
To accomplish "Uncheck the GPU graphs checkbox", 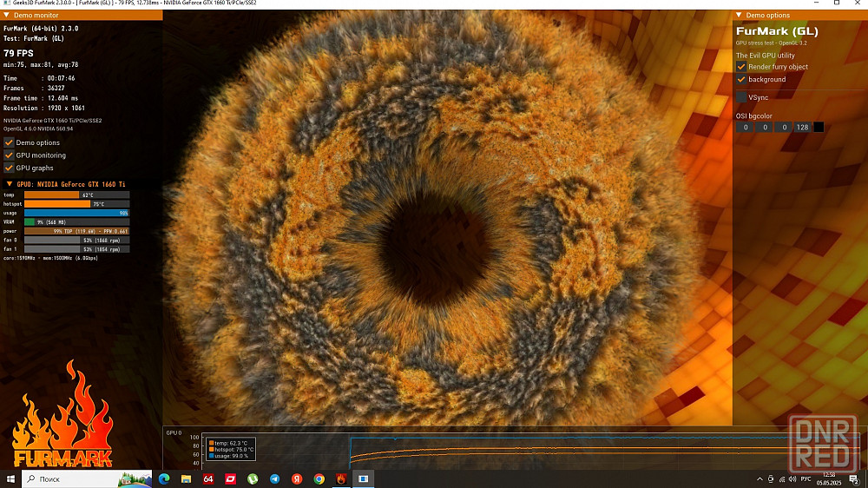I will tap(9, 168).
